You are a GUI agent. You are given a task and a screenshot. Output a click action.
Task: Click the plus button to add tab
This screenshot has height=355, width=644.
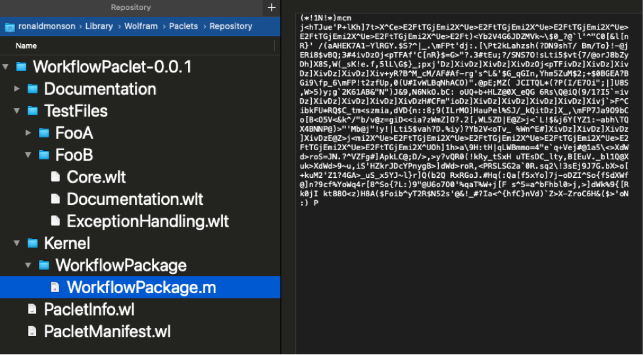pos(271,8)
